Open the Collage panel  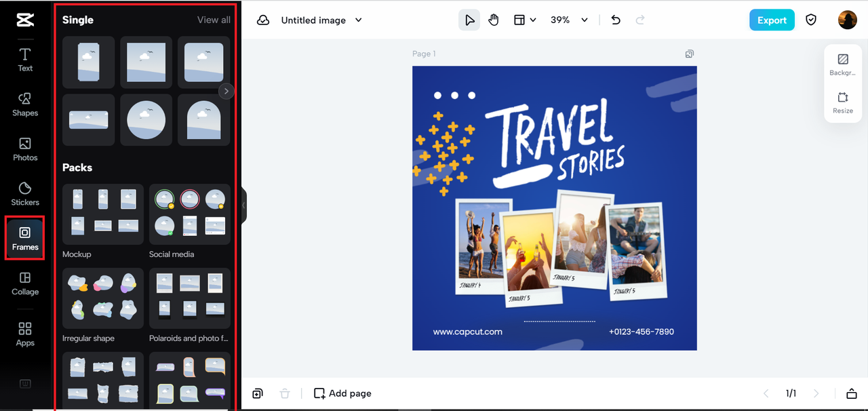[x=25, y=283]
